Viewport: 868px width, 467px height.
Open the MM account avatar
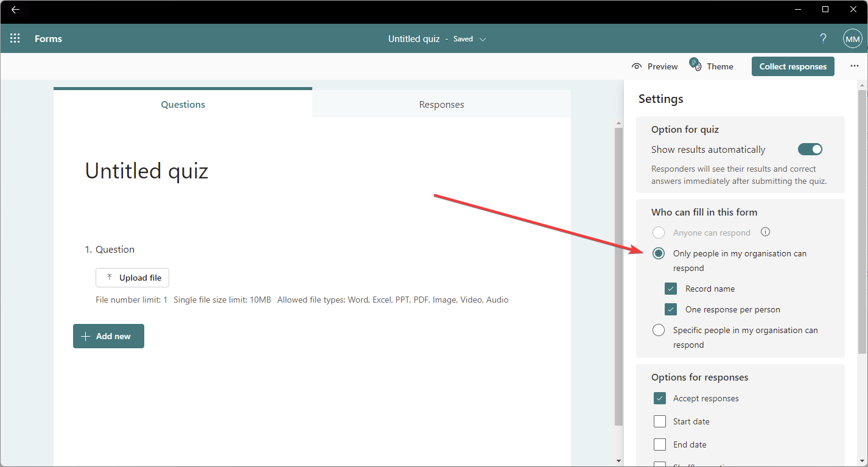852,38
